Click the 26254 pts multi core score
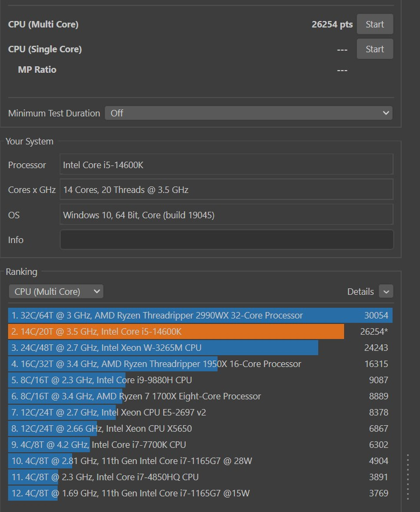 332,24
